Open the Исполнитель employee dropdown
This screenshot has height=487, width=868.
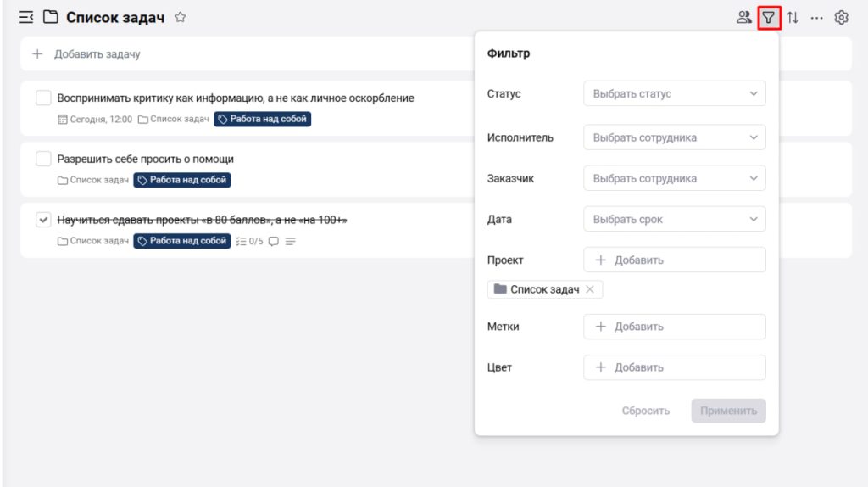(674, 137)
